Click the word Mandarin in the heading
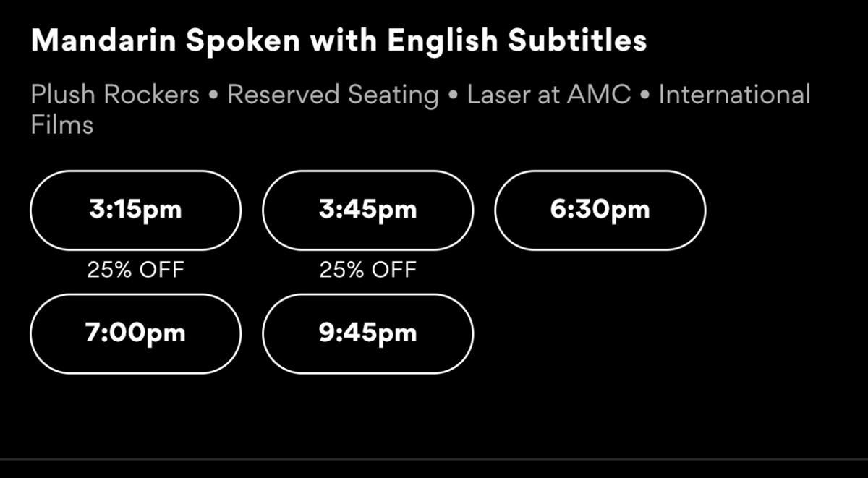This screenshot has width=868, height=478. point(103,41)
